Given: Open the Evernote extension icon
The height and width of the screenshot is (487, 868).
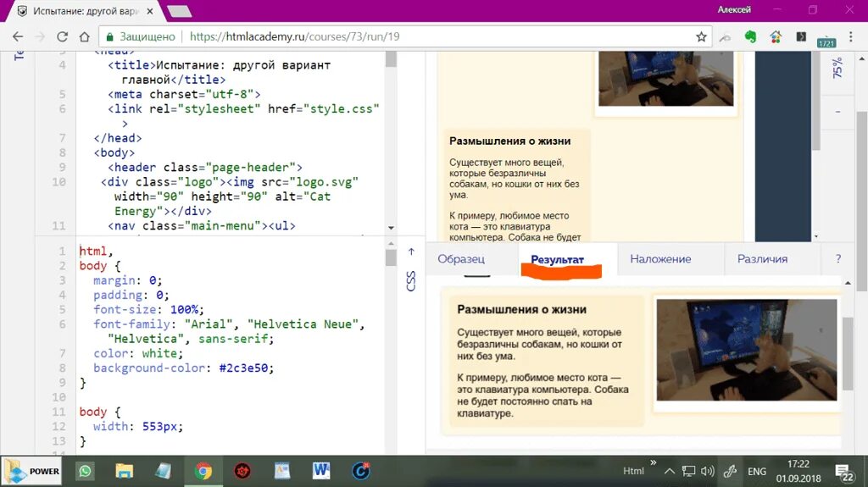Looking at the screenshot, I should coord(750,36).
